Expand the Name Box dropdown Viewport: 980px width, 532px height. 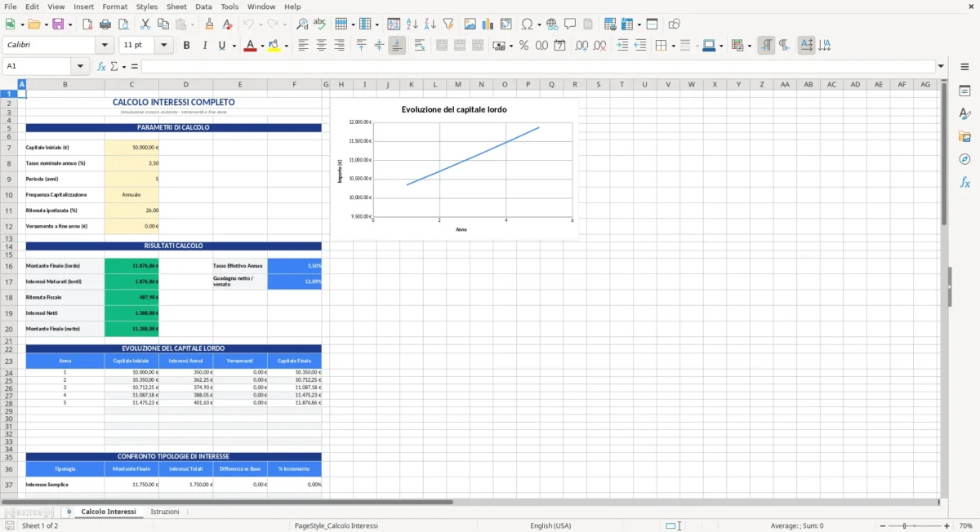(x=80, y=66)
